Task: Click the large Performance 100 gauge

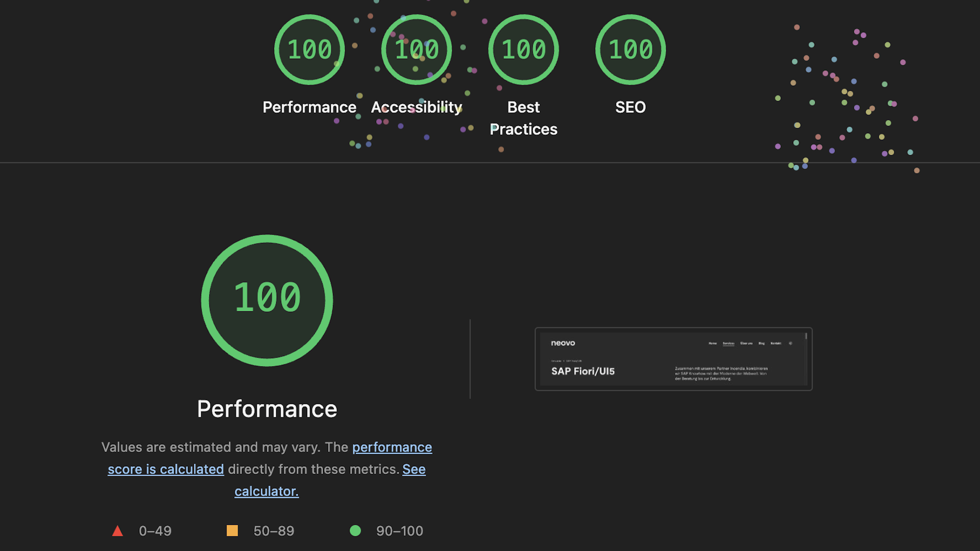Action: coord(267,300)
